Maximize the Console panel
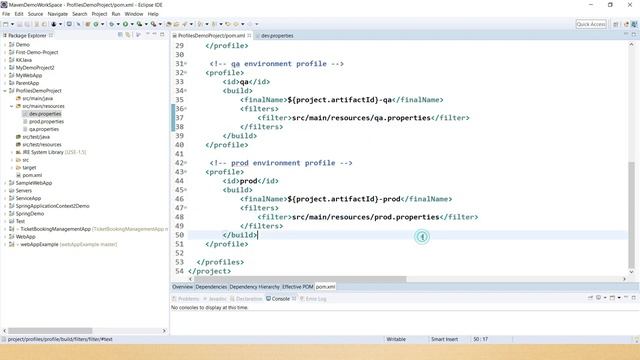 tap(634, 298)
